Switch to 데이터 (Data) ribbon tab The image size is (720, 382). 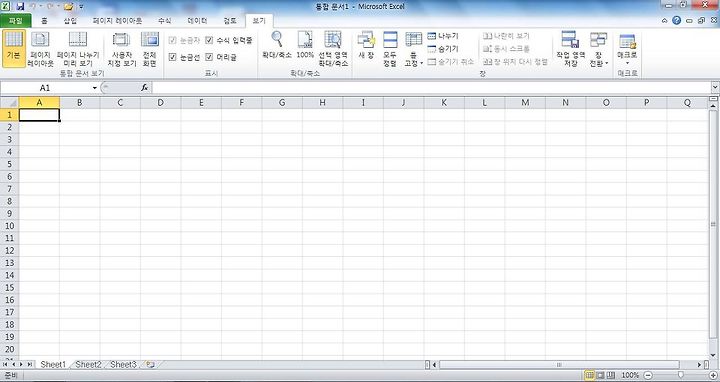coord(197,21)
